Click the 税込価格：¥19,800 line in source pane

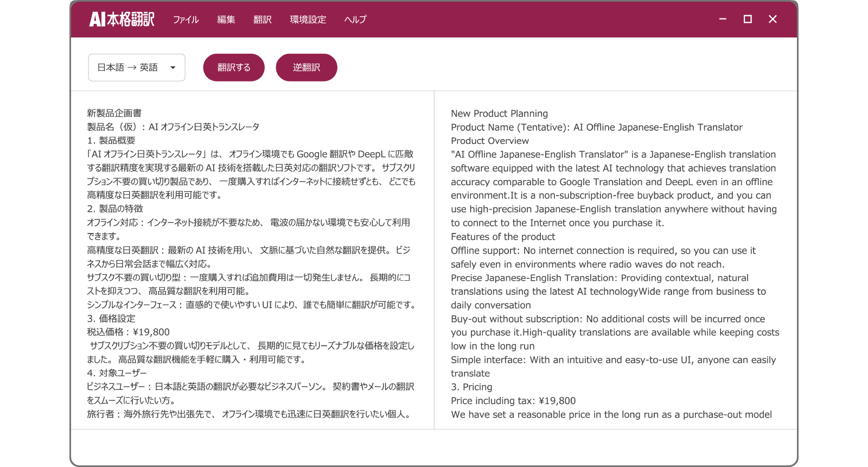129,332
